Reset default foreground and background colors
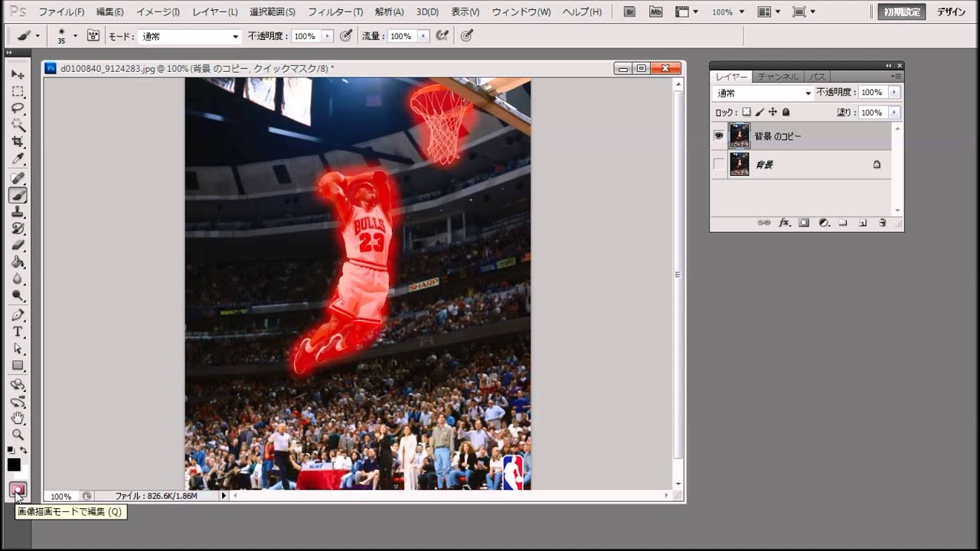This screenshot has width=980, height=551. [x=11, y=450]
